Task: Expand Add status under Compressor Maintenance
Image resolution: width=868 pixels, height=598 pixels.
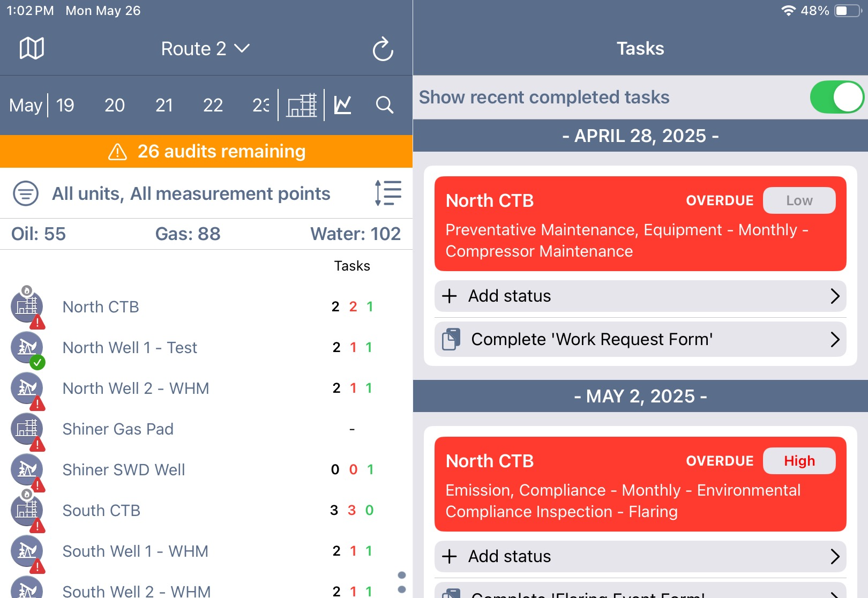Action: (x=640, y=296)
